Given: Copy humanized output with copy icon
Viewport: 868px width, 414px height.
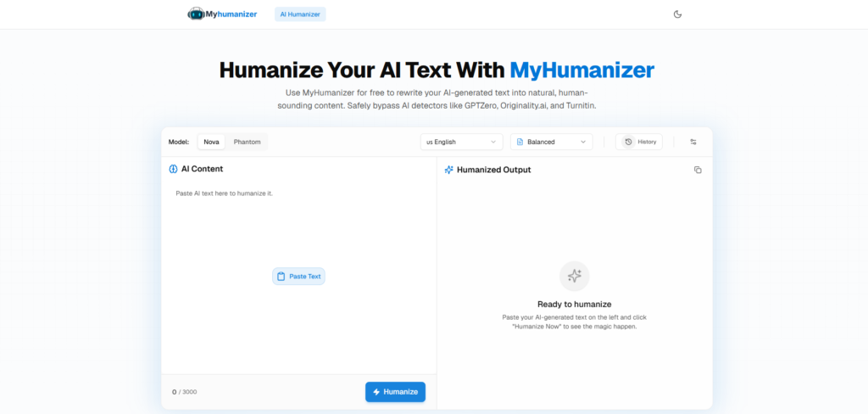Looking at the screenshot, I should pyautogui.click(x=698, y=170).
